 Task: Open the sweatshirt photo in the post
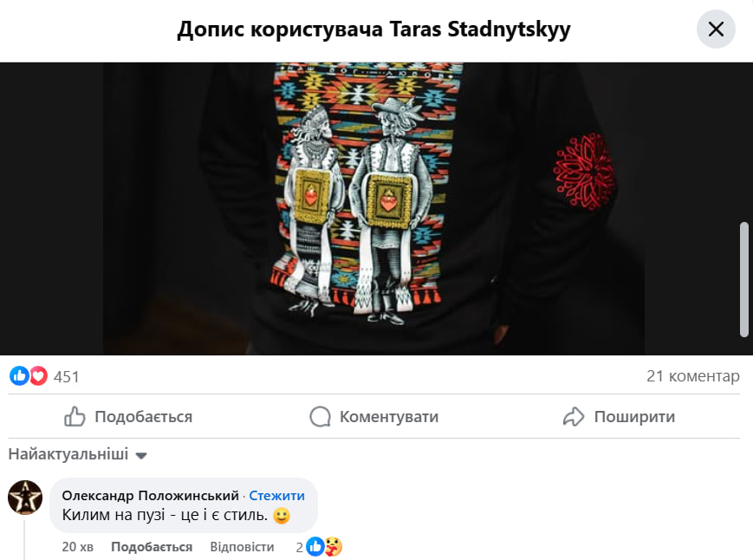pyautogui.click(x=373, y=208)
